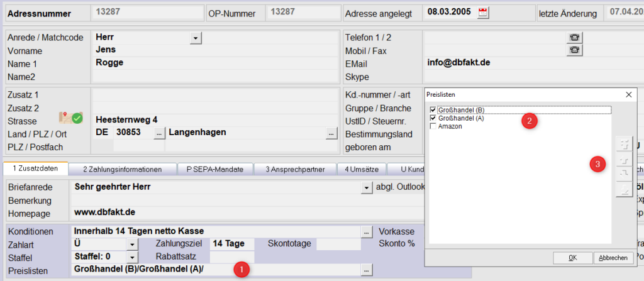Open Preislisten selection ellipsis button
Viewport: 644px width, 281px height.
[x=367, y=270]
